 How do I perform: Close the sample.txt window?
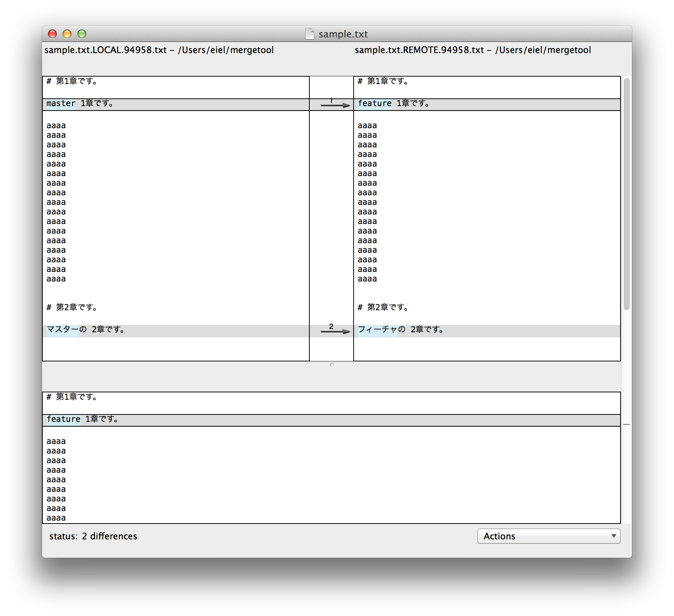[x=52, y=34]
